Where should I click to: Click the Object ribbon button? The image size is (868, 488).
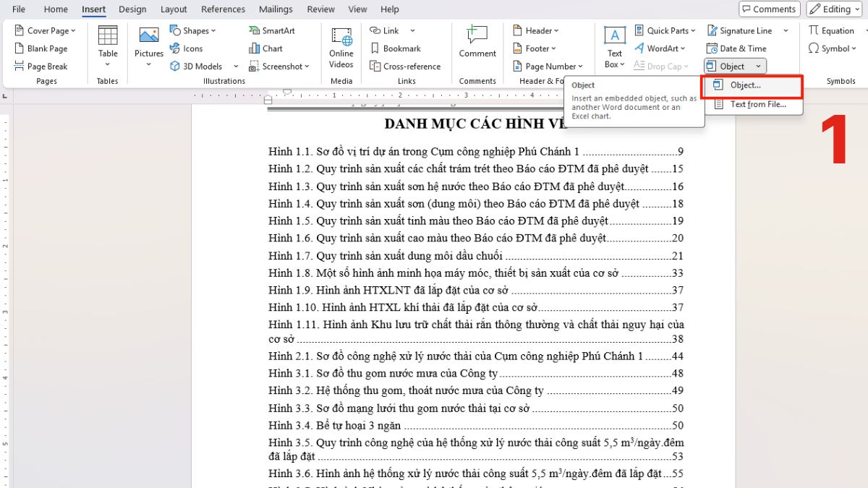coord(727,67)
